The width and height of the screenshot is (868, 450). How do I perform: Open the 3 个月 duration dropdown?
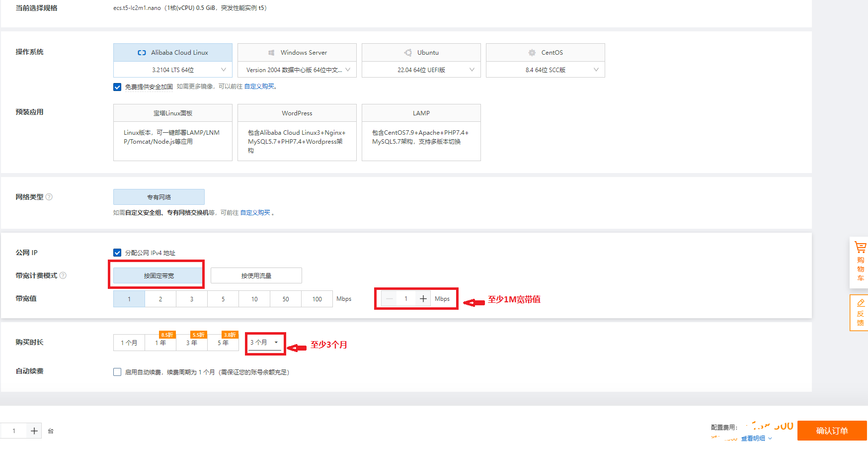point(265,343)
